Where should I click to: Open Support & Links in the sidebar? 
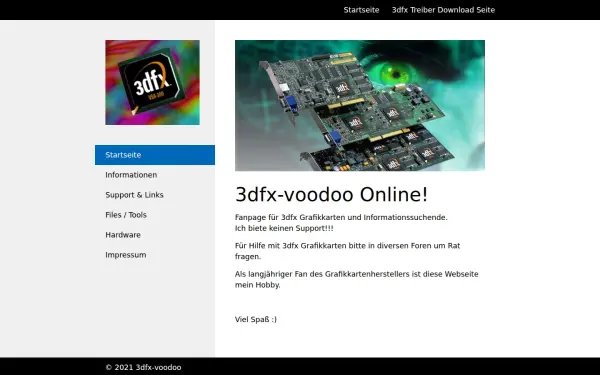134,195
